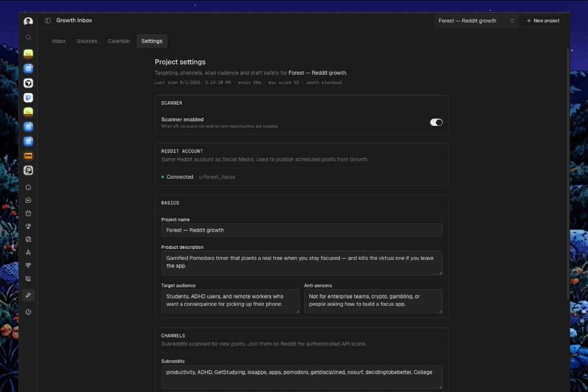Open the circled checkmark icon in sidebar

tap(28, 312)
